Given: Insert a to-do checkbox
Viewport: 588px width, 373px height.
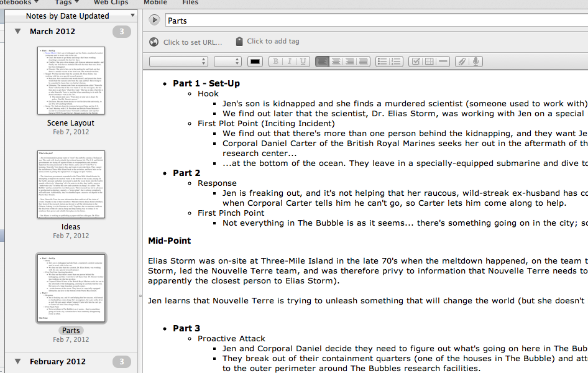Looking at the screenshot, I should click(x=415, y=62).
